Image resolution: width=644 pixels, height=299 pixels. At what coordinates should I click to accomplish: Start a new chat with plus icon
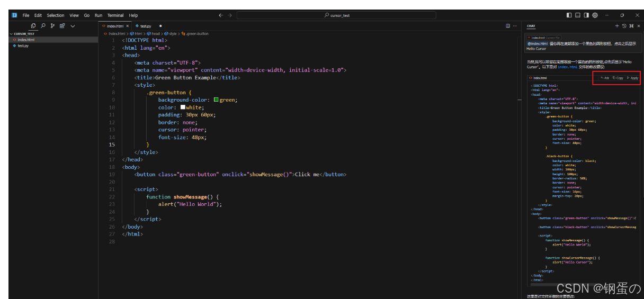617,25
